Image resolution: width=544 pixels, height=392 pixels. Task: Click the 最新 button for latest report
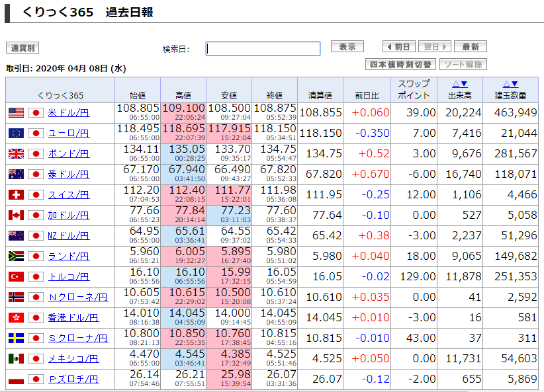[470, 46]
